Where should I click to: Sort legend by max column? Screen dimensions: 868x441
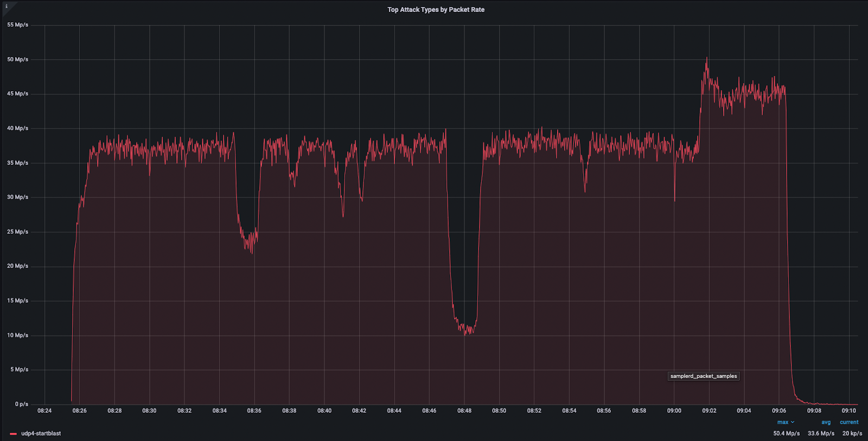tap(782, 422)
